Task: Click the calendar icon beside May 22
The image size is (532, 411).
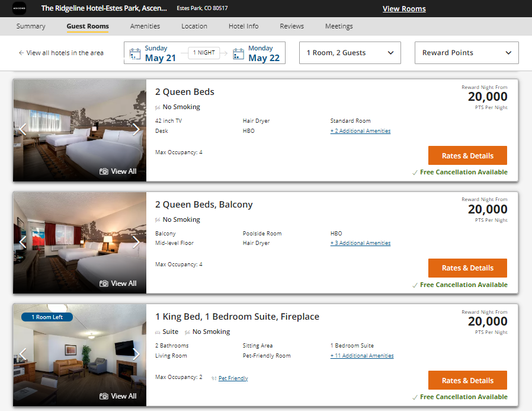Action: (238, 53)
